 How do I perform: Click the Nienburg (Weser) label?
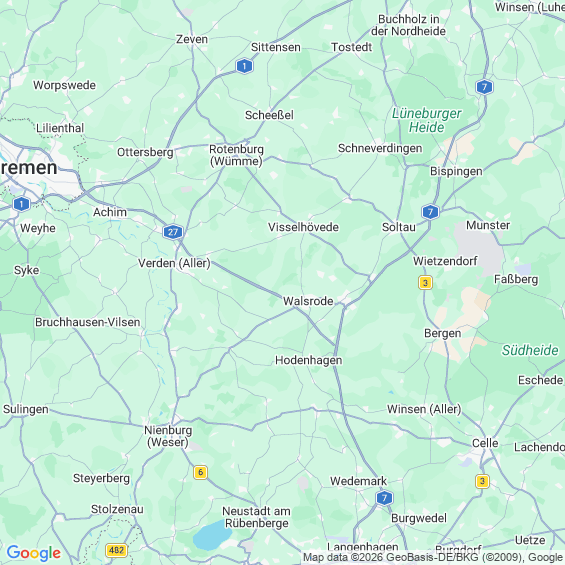(168, 436)
